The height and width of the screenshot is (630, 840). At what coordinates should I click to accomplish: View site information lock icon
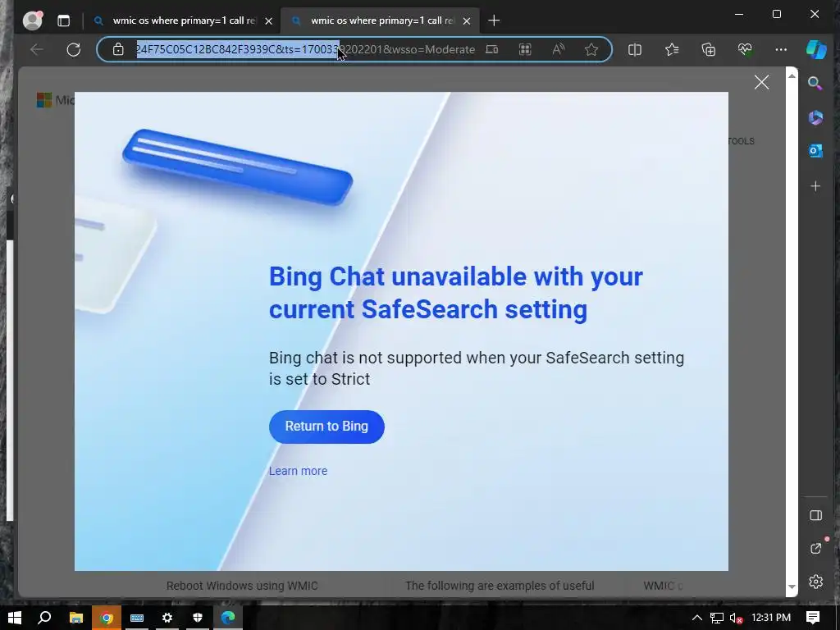pyautogui.click(x=118, y=50)
